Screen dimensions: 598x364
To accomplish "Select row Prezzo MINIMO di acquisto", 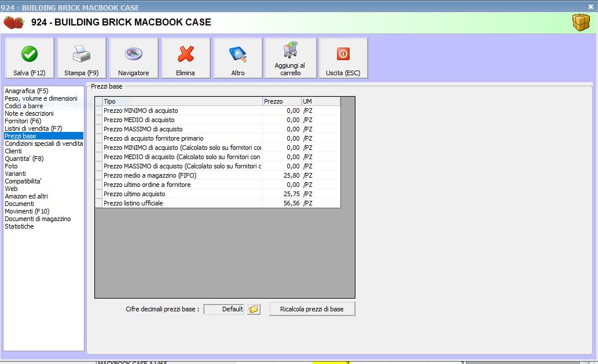I will point(218,111).
